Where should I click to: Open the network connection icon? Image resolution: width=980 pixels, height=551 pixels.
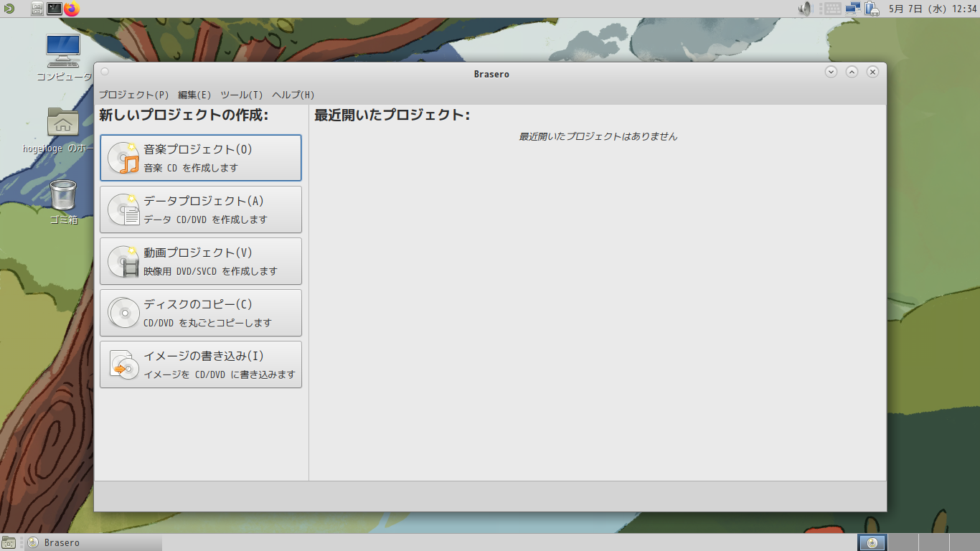(853, 9)
